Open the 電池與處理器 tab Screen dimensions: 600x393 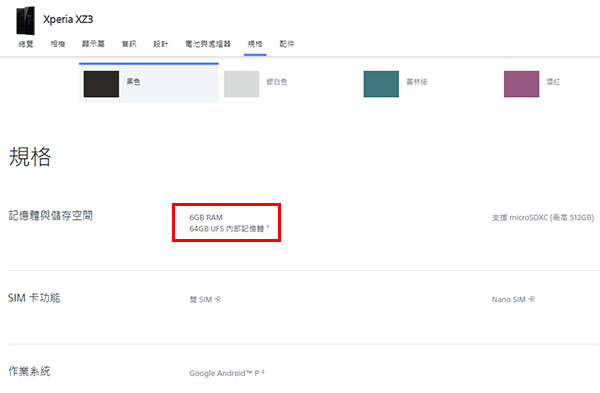(208, 44)
